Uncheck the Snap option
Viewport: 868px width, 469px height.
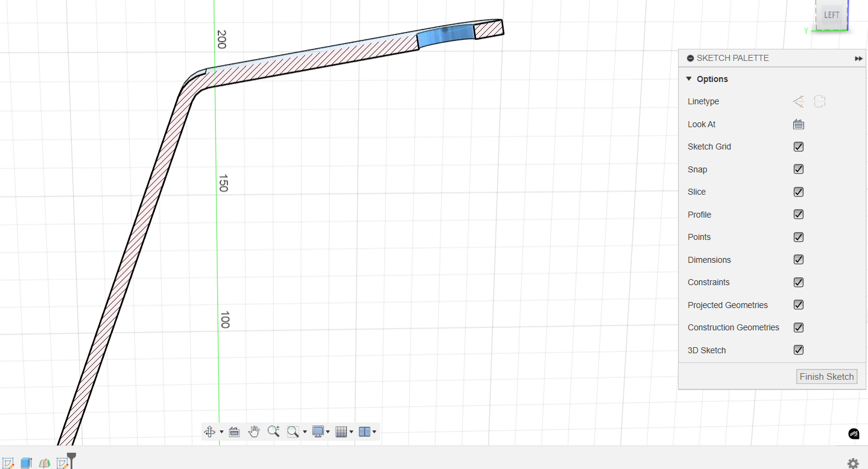point(798,169)
